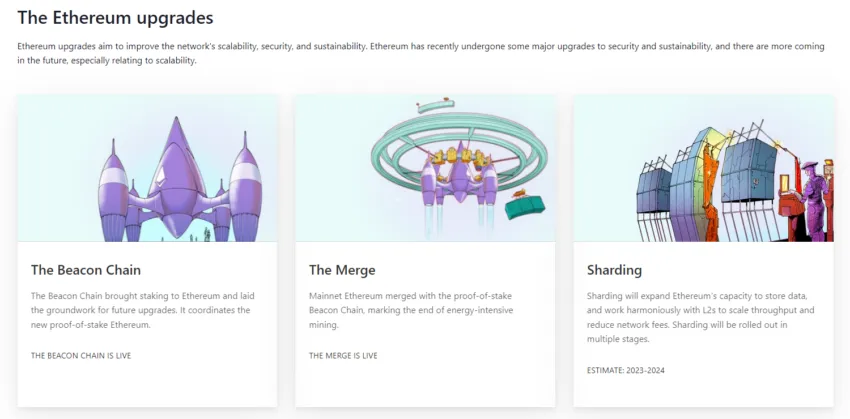Select the 'THE BEACON CHAIN IS LIVE' label
Image resolution: width=850 pixels, height=419 pixels.
click(x=81, y=356)
